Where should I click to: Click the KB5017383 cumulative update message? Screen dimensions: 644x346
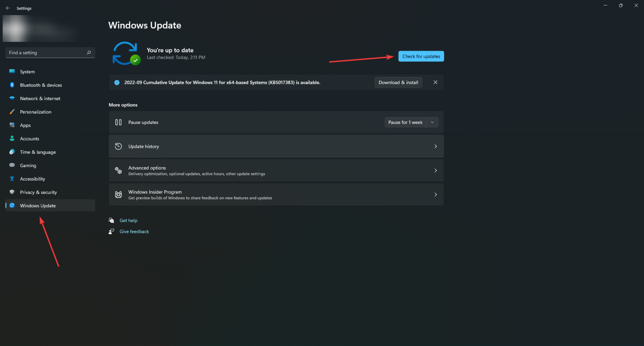[x=222, y=83]
